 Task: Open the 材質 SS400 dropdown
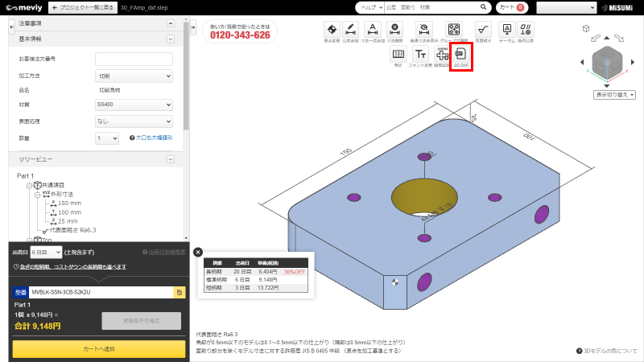tap(134, 105)
